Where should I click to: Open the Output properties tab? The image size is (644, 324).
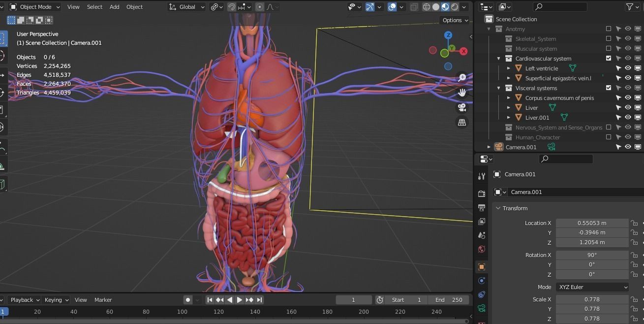point(482,207)
